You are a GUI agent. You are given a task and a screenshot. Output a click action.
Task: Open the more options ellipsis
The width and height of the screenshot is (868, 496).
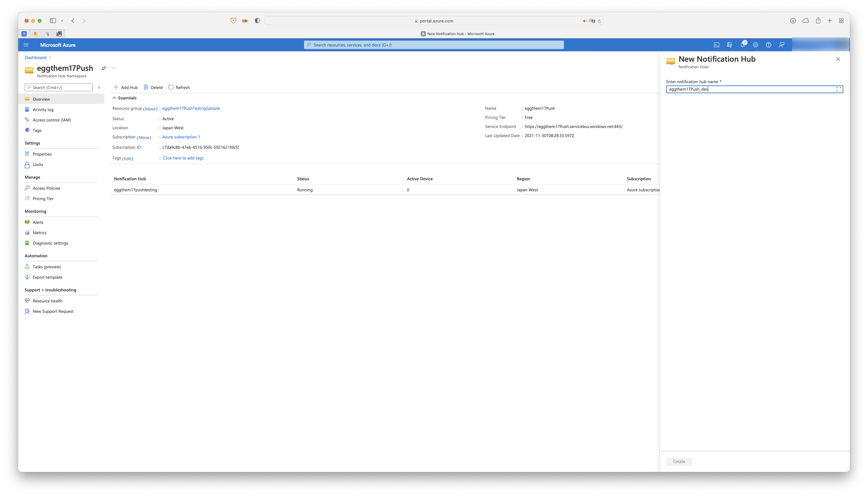(x=114, y=68)
